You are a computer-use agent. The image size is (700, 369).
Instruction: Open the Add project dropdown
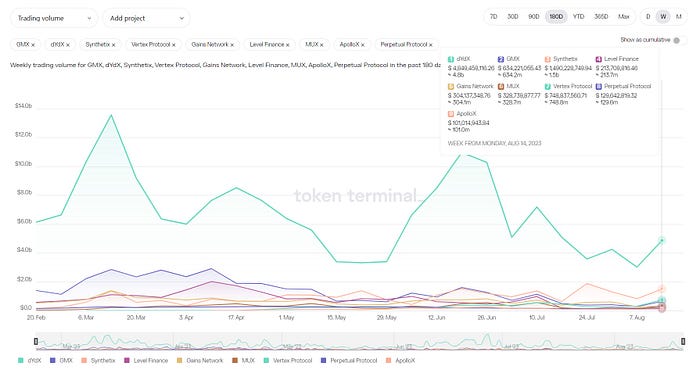(146, 18)
